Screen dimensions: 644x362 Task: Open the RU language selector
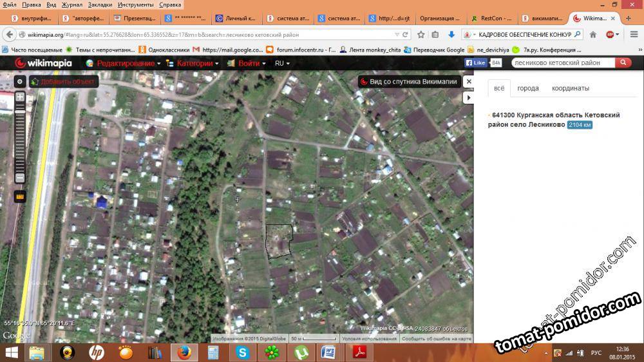click(x=282, y=63)
